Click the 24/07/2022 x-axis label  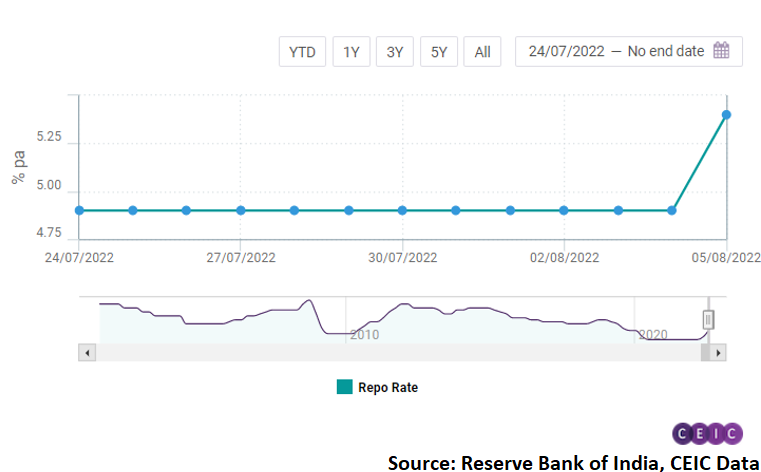tap(79, 258)
